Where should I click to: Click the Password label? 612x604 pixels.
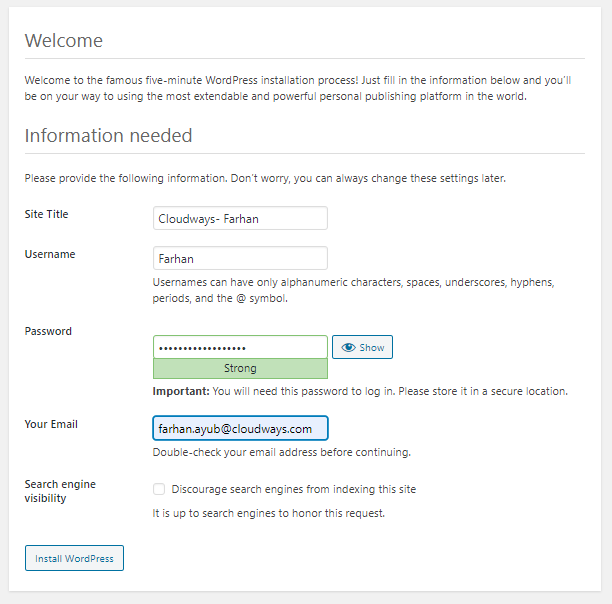[48, 331]
